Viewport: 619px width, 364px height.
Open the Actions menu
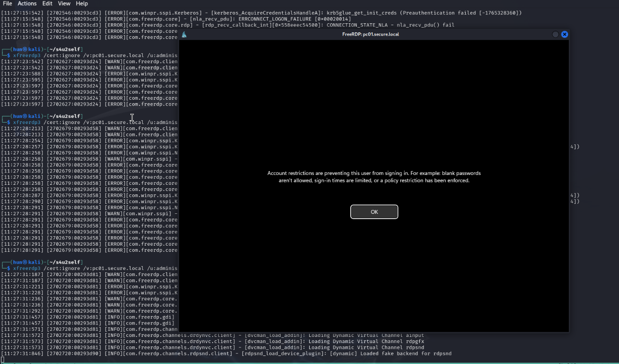click(27, 3)
